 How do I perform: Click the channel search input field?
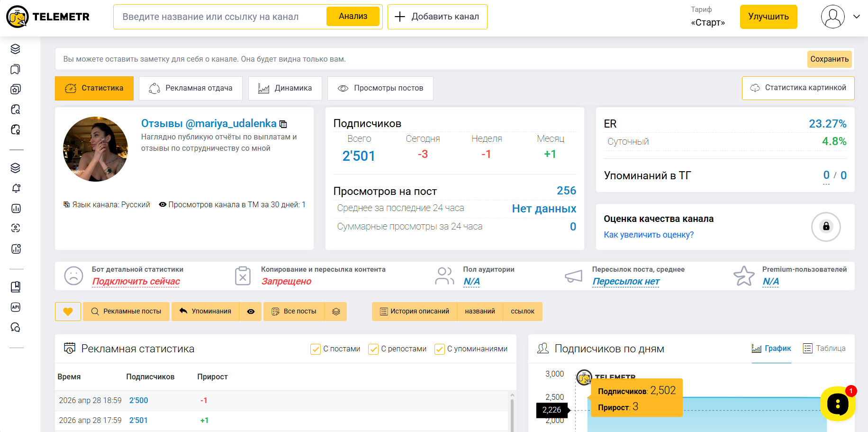coord(220,17)
